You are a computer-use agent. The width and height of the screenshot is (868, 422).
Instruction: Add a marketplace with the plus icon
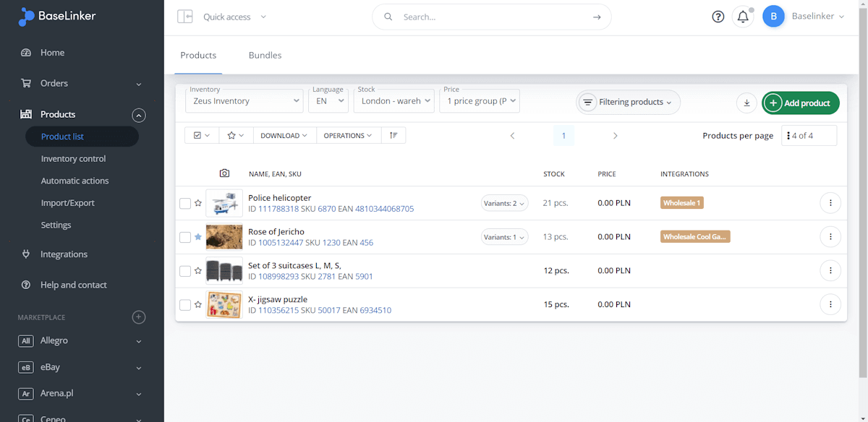click(x=139, y=317)
